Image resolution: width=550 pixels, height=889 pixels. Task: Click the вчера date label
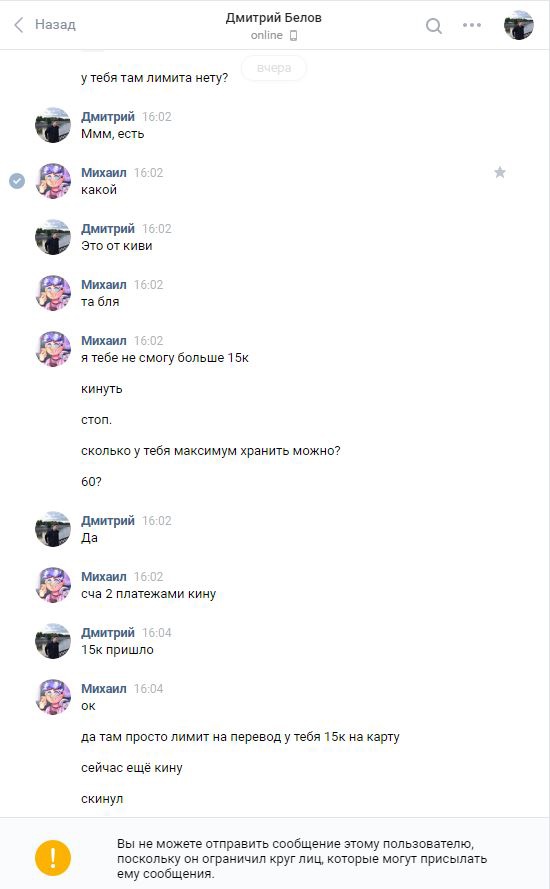point(274,68)
